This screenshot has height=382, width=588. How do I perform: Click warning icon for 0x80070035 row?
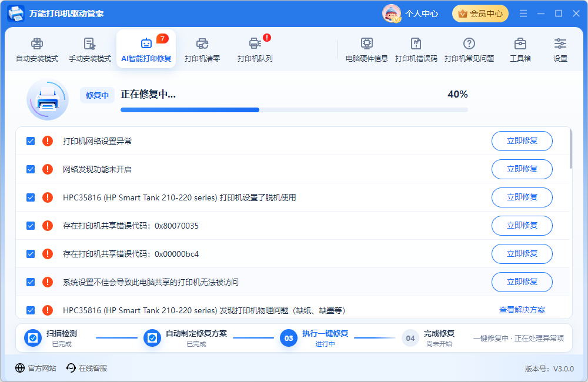coord(48,226)
